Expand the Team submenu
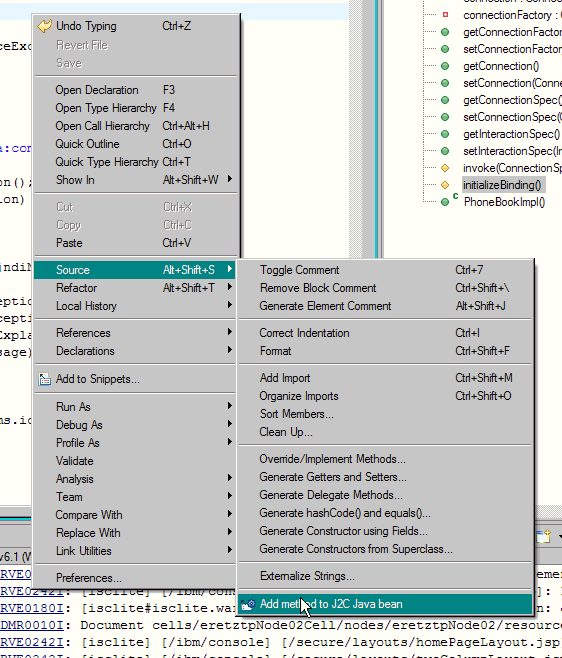The height and width of the screenshot is (658, 562). point(135,497)
